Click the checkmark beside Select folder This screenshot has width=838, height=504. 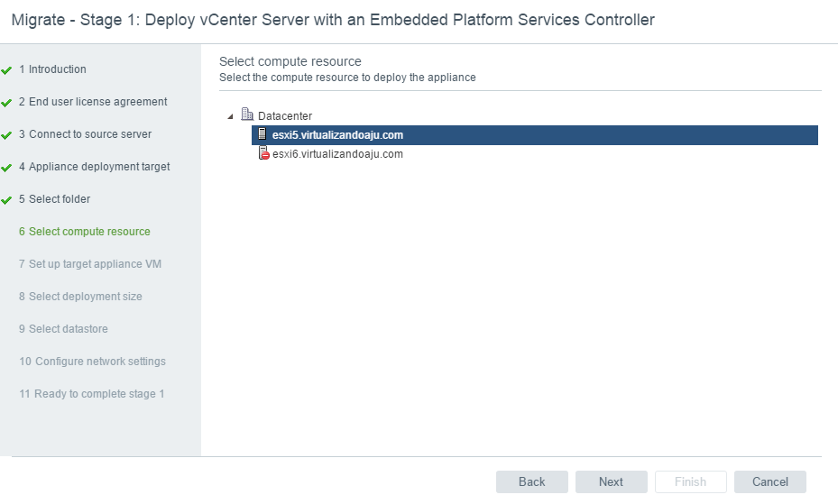[7, 200]
